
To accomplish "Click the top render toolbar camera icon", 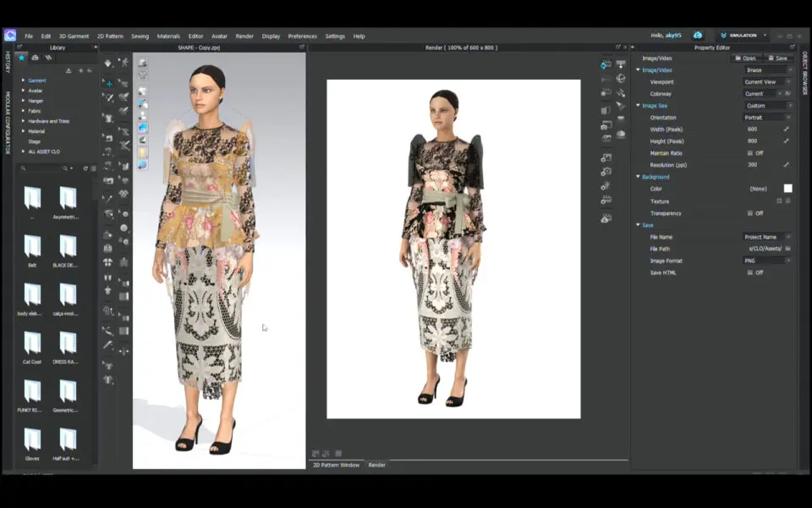I will (606, 64).
